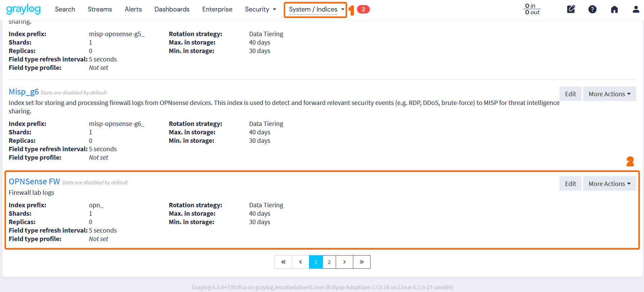Click Data Tiering value under OPNSense FW
The image size is (644, 292).
pos(266,205)
